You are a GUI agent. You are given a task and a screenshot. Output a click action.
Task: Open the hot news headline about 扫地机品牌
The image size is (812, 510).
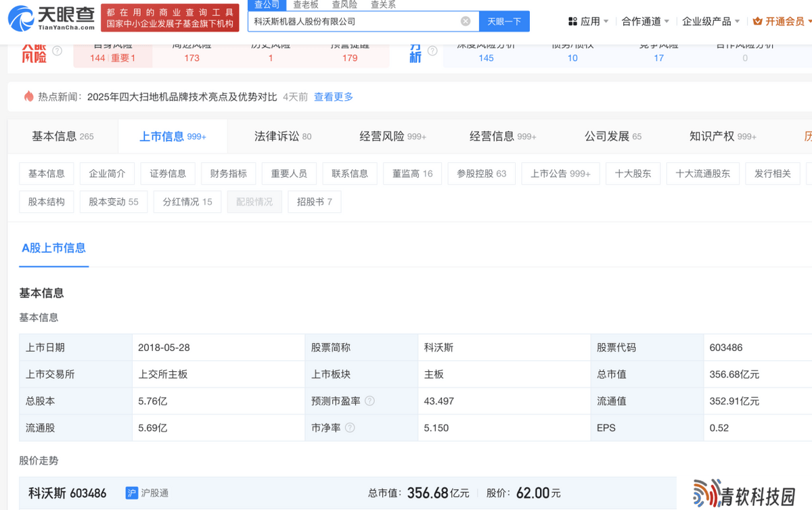tap(182, 97)
